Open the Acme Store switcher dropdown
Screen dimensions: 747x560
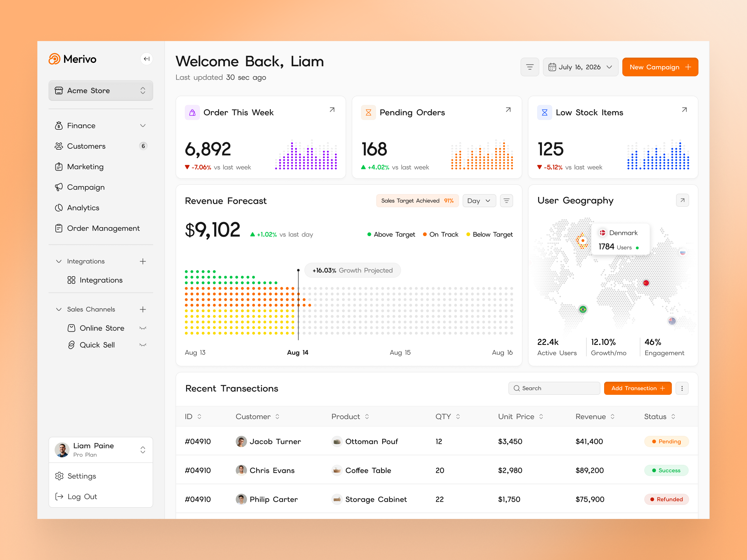click(x=101, y=91)
